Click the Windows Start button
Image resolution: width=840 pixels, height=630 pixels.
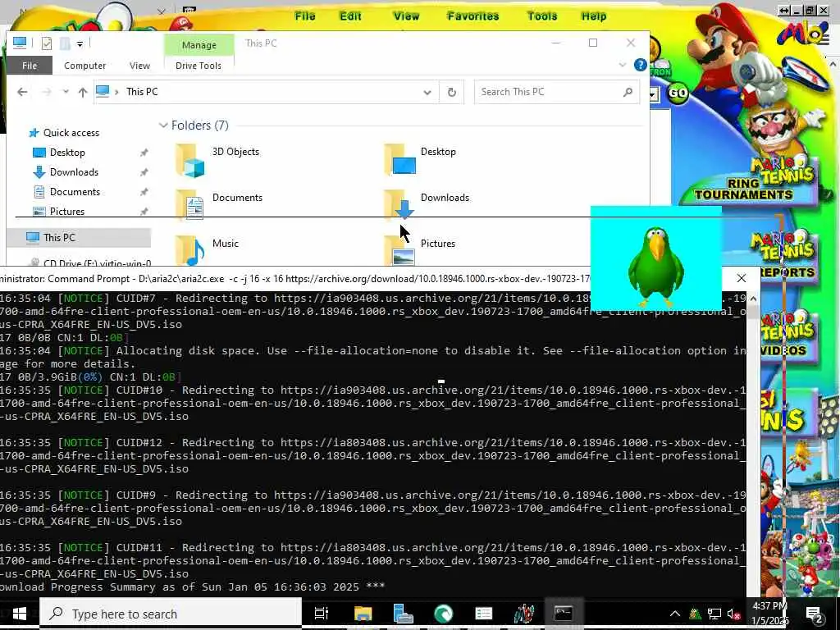click(x=20, y=614)
